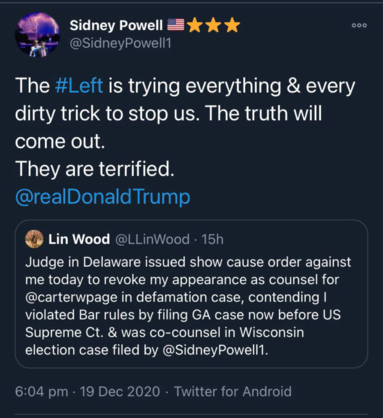Open the Twitter for Android source label
This screenshot has width=383, height=418.
[x=233, y=391]
